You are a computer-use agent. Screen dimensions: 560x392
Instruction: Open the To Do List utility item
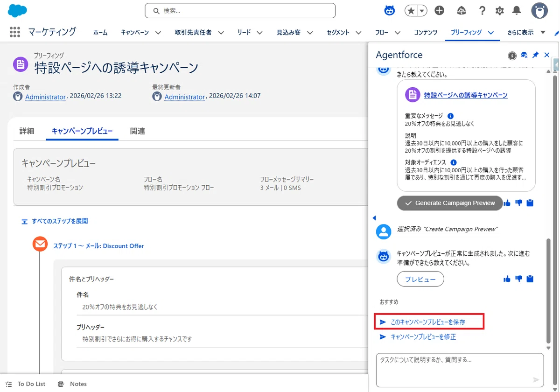26,384
